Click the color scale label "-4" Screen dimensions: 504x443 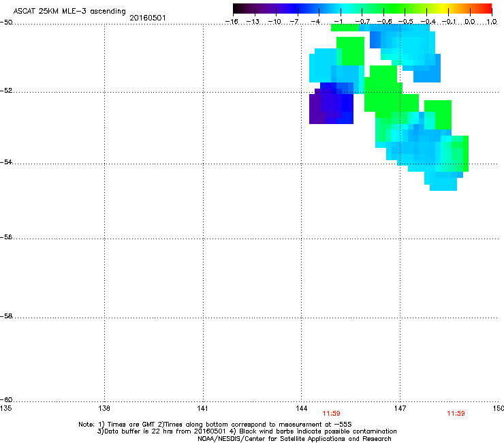pos(315,22)
